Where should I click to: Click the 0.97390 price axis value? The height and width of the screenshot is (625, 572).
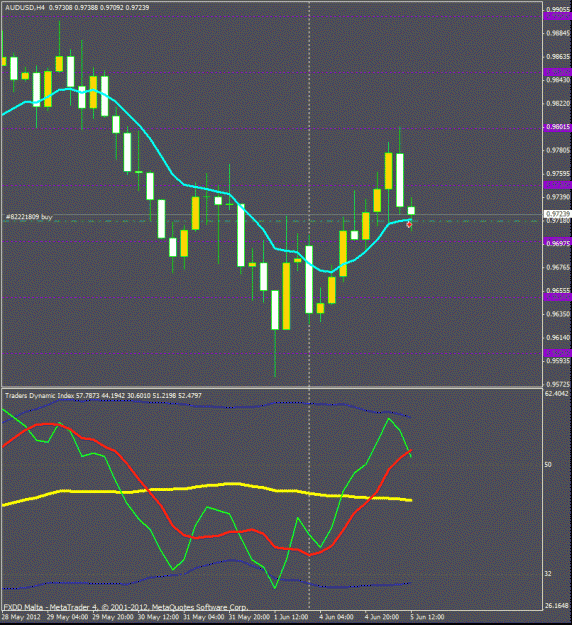558,197
